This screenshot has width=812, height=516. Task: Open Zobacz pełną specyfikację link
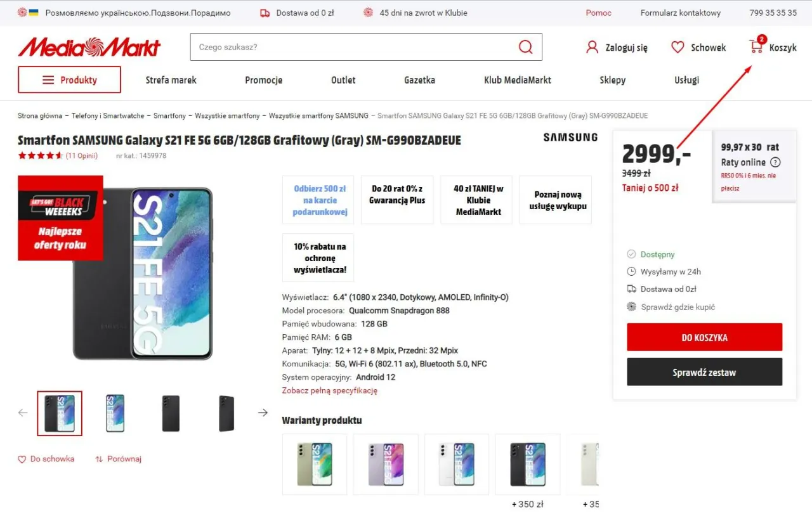[330, 391]
